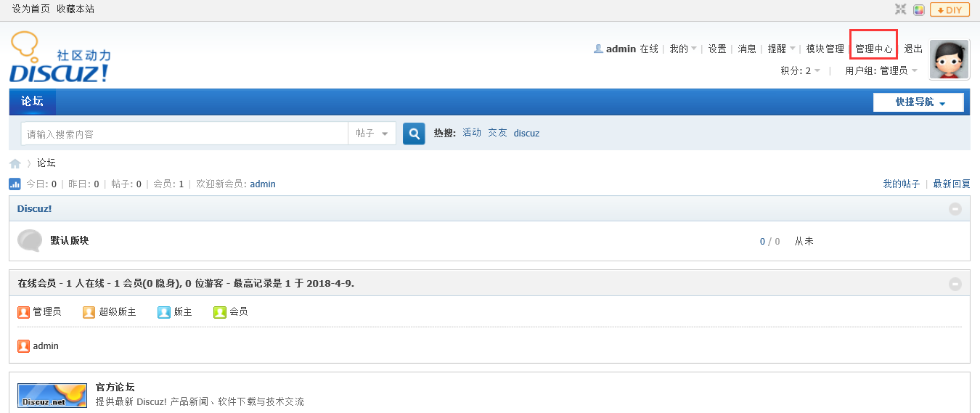Open the colorful style switcher icon

(x=918, y=9)
